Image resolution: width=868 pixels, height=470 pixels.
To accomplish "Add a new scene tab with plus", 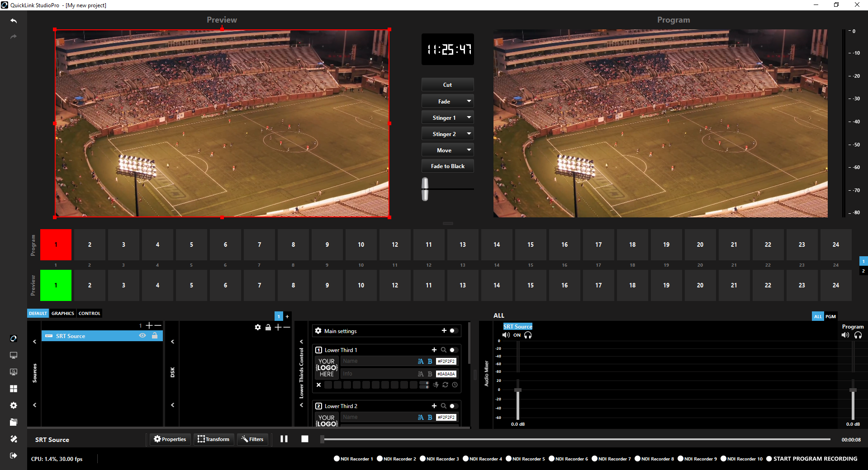I will coord(287,316).
